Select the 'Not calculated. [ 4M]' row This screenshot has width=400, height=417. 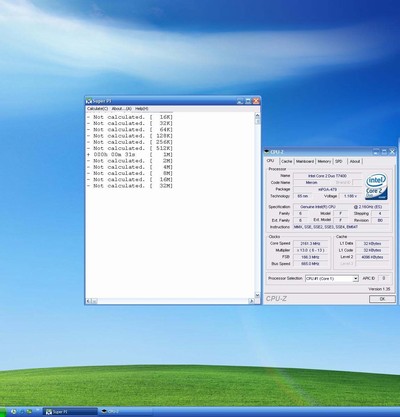[x=130, y=167]
